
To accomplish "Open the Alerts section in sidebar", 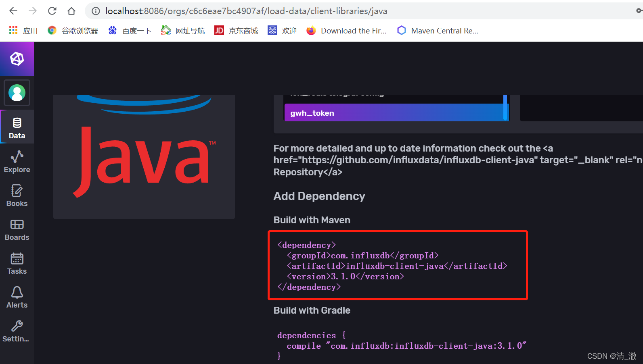I will [17, 297].
